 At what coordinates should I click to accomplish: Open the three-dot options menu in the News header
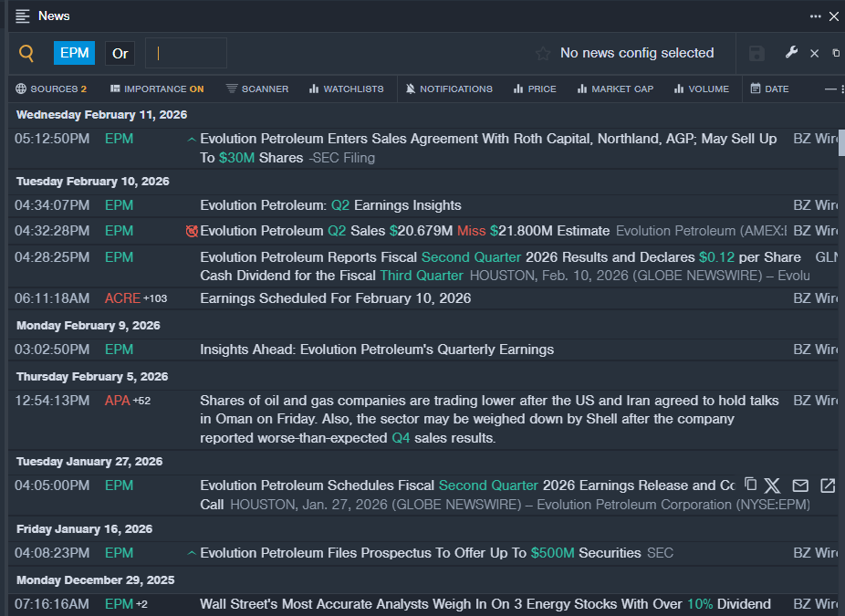(x=816, y=16)
